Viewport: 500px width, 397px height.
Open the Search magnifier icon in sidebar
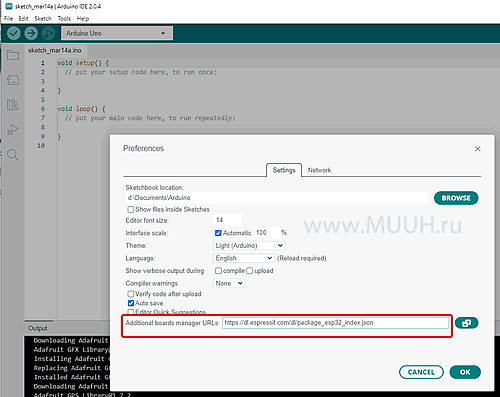pyautogui.click(x=13, y=155)
